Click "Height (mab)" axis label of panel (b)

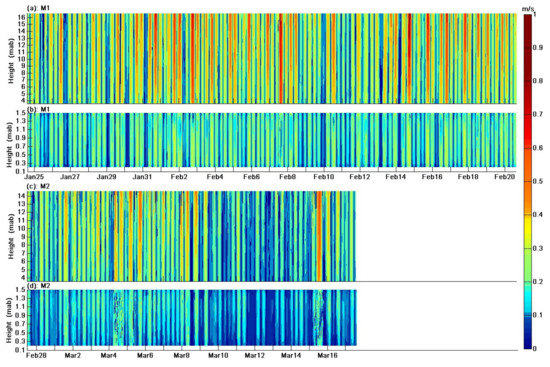(x=9, y=145)
